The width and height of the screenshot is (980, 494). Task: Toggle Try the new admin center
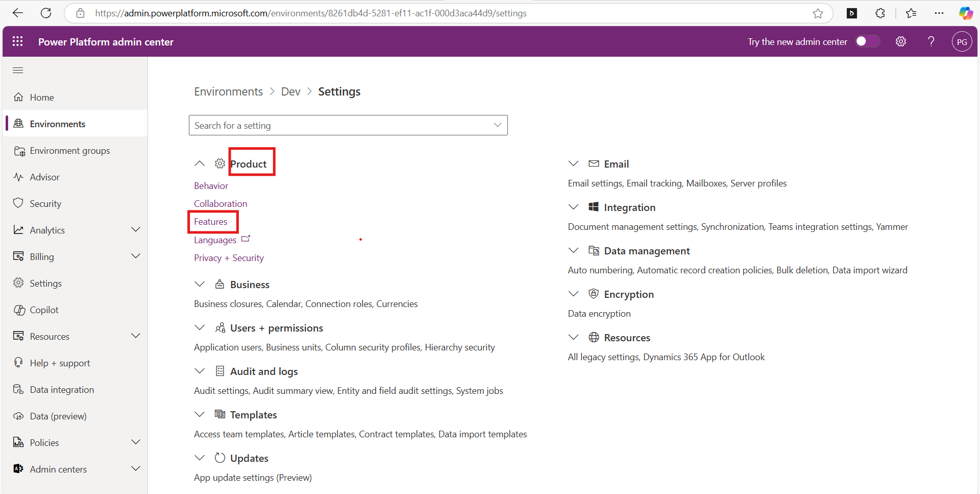tap(867, 41)
